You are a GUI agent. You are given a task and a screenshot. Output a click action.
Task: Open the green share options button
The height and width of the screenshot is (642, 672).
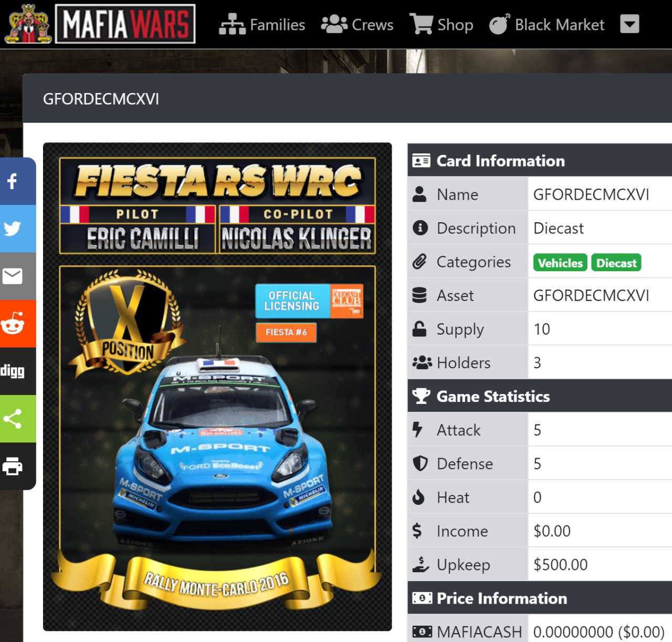[x=18, y=419]
